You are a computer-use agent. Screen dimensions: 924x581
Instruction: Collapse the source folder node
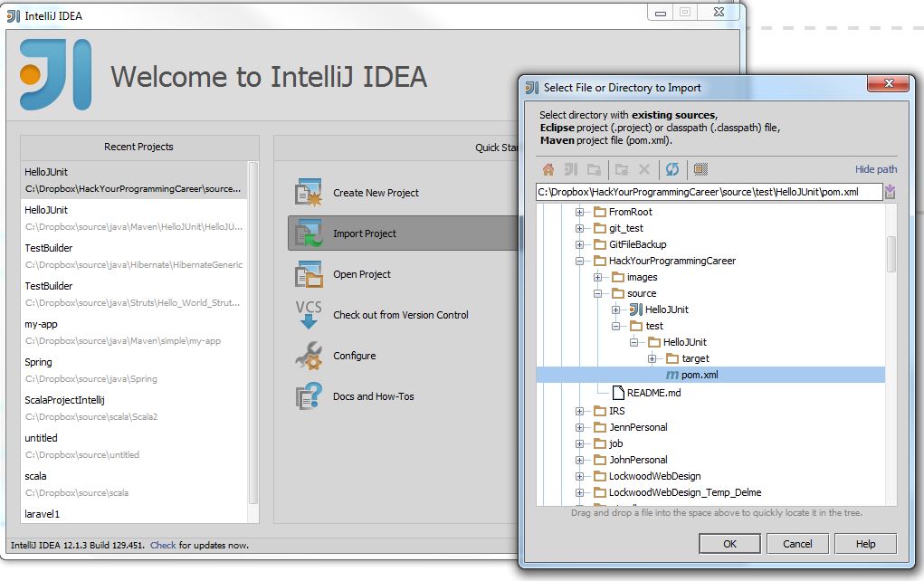tap(597, 293)
